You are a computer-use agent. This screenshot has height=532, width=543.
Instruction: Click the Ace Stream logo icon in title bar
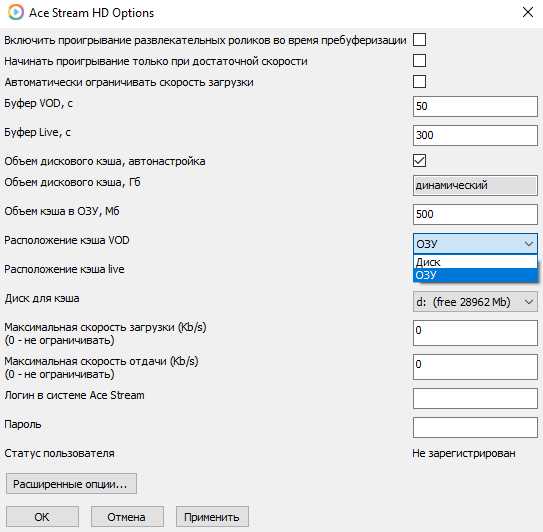point(15,12)
